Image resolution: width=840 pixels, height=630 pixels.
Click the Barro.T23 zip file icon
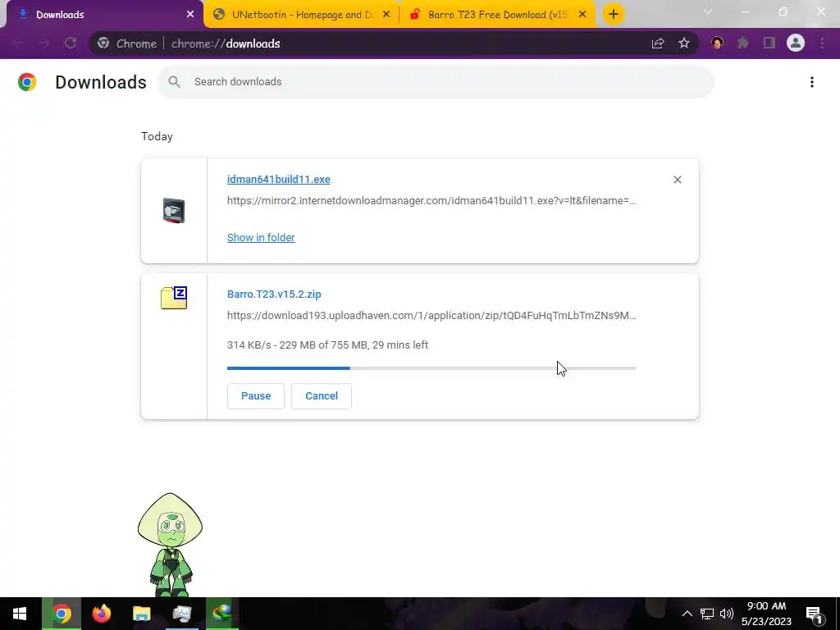pos(174,298)
